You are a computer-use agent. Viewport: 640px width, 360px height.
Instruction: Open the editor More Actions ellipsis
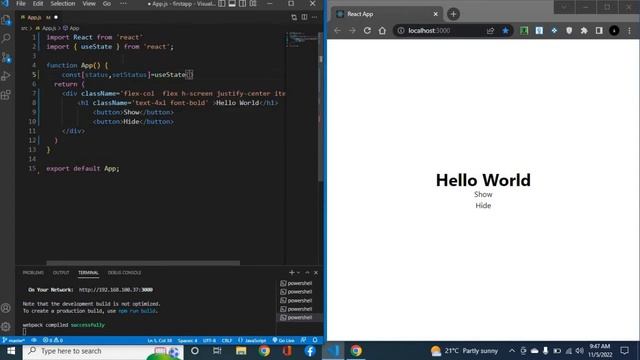[314, 17]
